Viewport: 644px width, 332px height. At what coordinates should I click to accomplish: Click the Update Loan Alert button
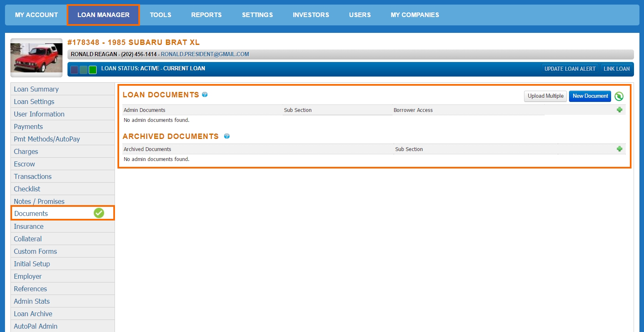pyautogui.click(x=570, y=69)
